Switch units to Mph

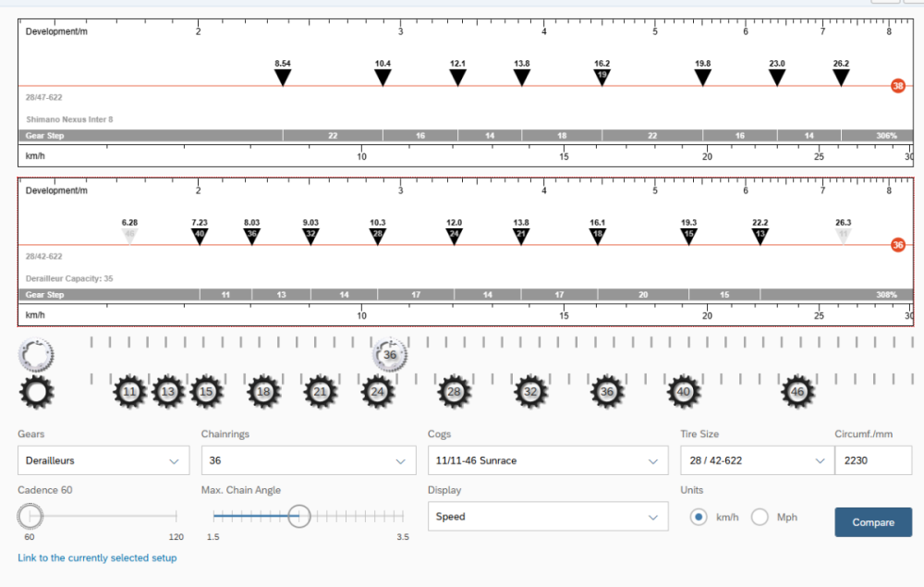pos(760,517)
